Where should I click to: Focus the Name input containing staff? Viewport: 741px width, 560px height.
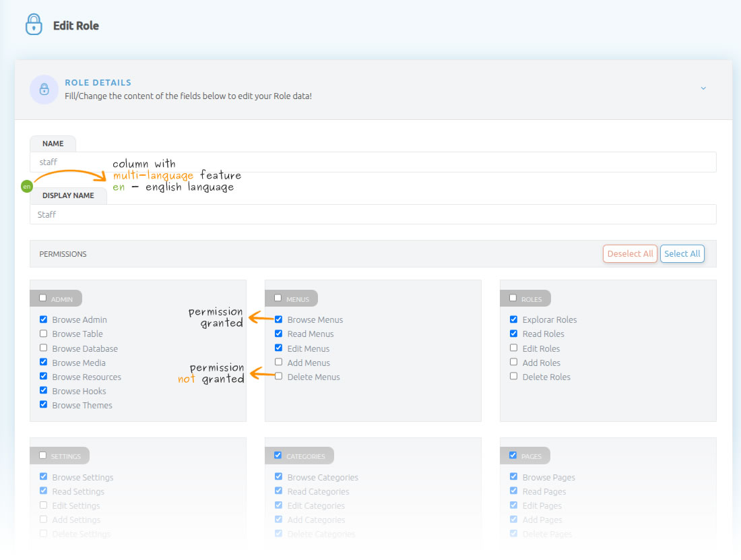373,162
